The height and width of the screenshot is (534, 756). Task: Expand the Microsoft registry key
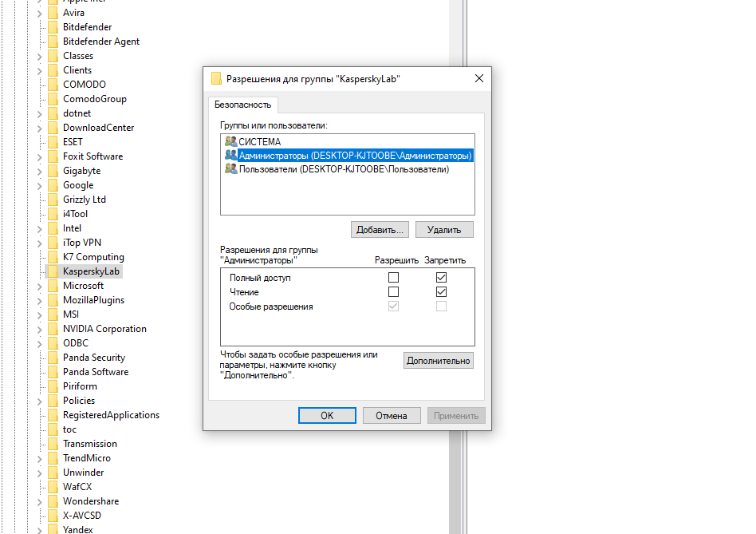40,287
